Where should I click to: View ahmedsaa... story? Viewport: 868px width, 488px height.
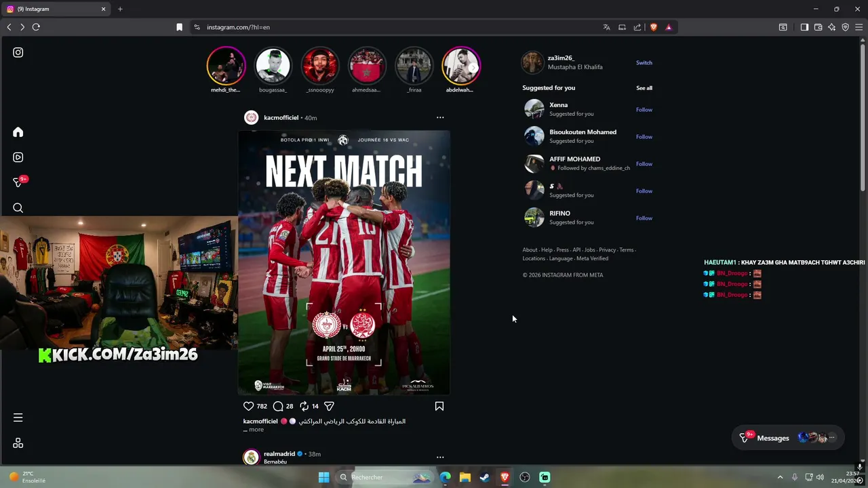367,66
